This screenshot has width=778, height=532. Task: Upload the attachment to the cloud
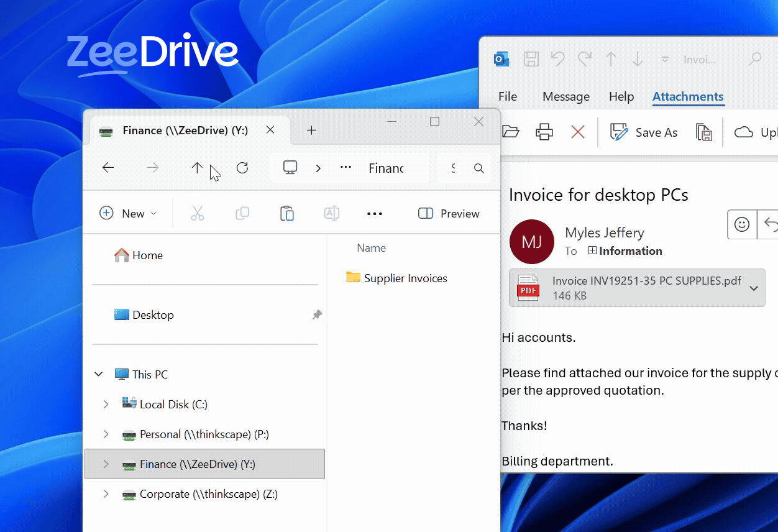[x=743, y=132]
